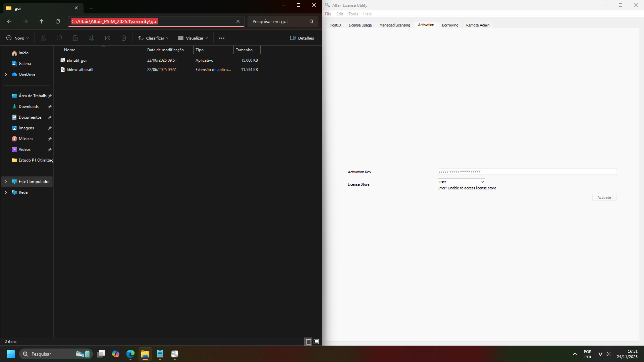Viewport: 644px width, 362px height.
Task: Click the back navigation arrow
Action: (x=9, y=21)
